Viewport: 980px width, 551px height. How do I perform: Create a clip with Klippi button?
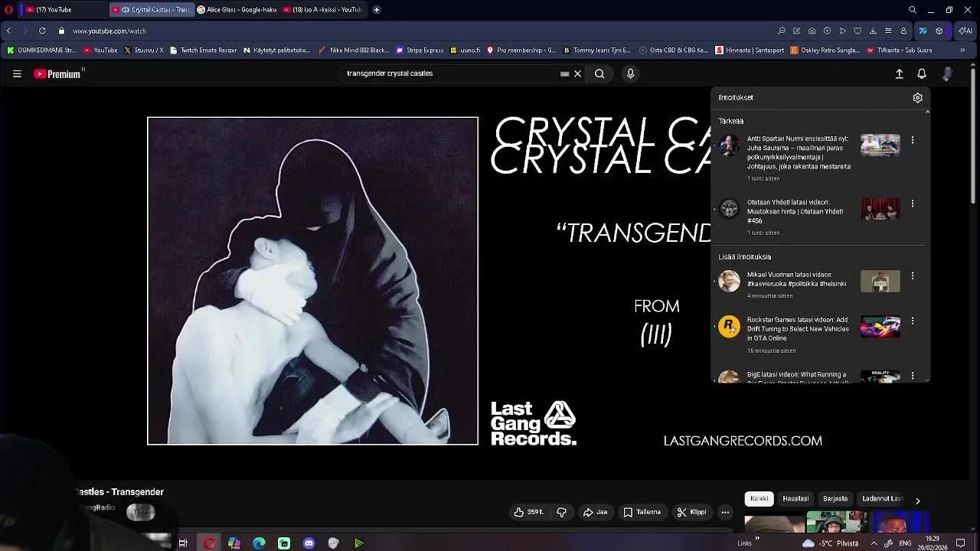pos(692,512)
